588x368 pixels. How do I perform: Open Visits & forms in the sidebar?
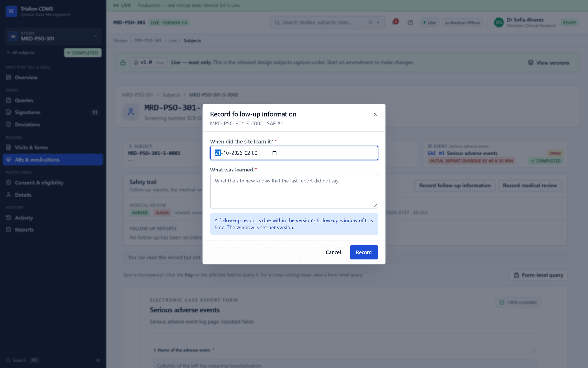click(x=53, y=148)
